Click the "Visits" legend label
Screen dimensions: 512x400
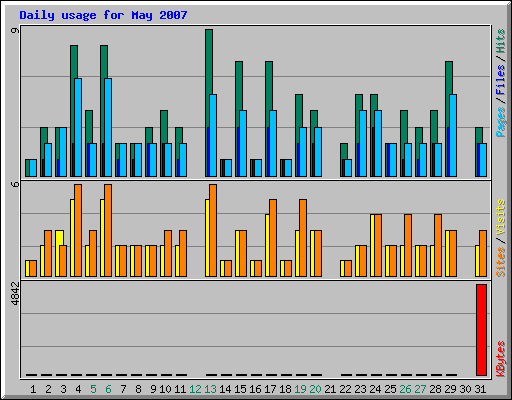500,218
